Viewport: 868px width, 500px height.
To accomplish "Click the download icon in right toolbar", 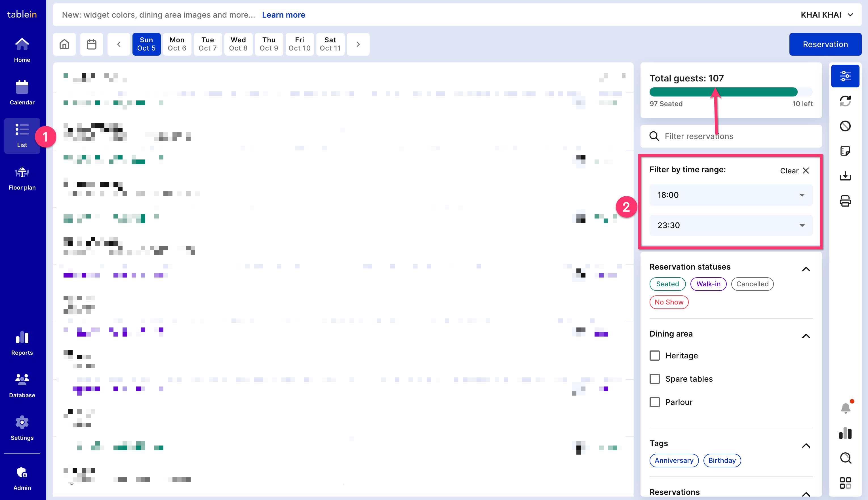I will [845, 176].
